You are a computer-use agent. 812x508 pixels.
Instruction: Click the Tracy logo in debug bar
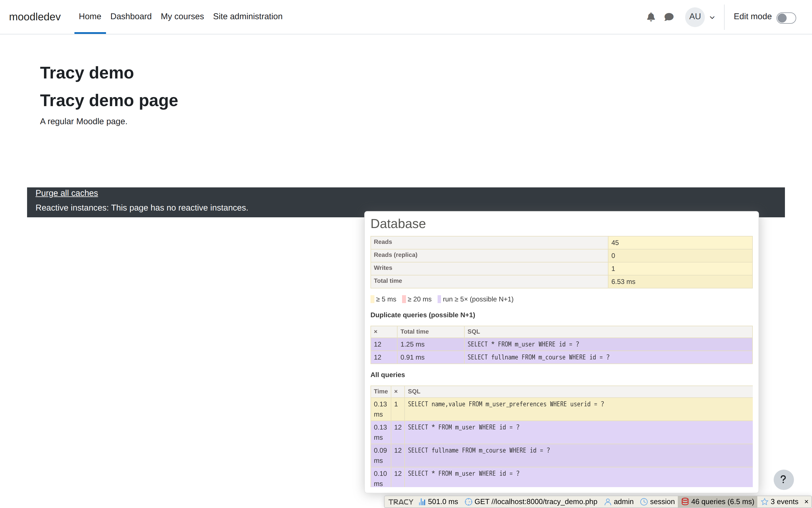401,502
